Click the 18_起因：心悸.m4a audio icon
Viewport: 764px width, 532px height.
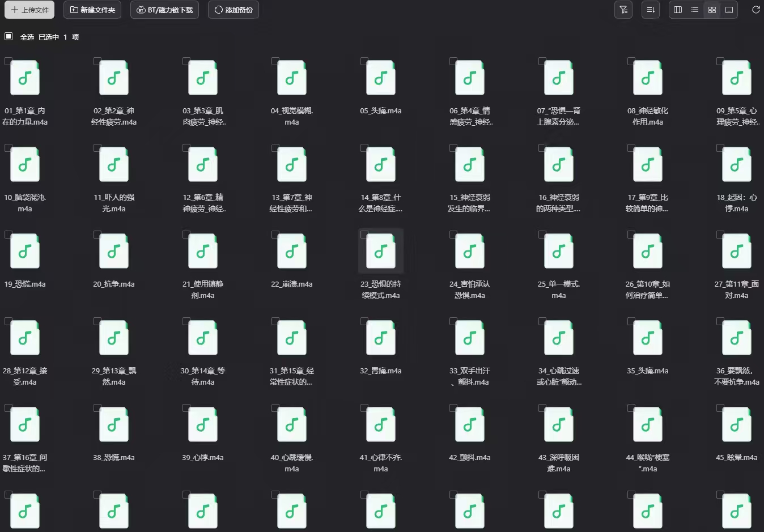click(x=737, y=165)
